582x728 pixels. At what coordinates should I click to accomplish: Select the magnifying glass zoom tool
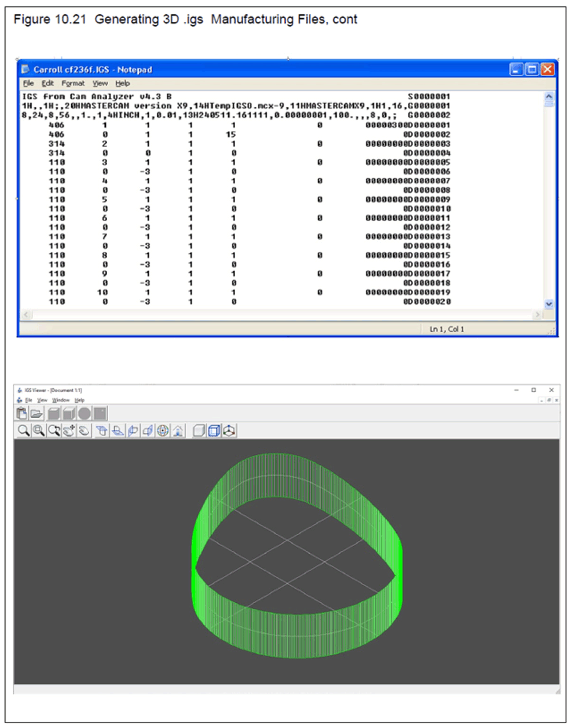23,430
